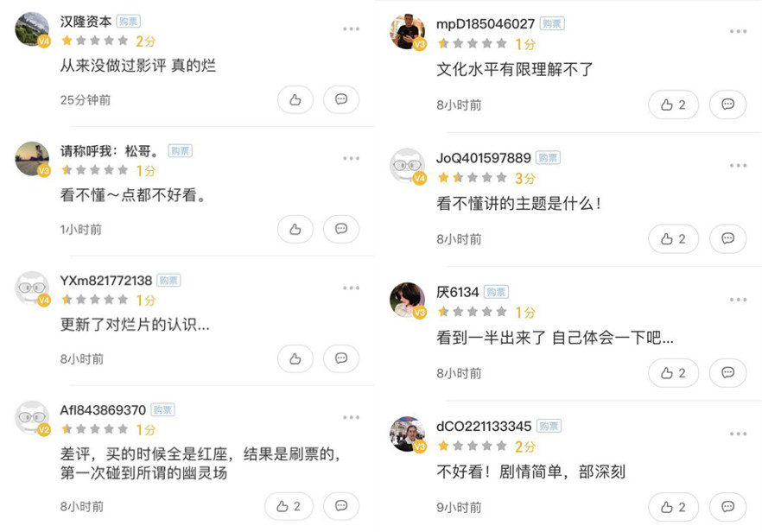
Task: Open the profile name 厌6134
Action: pyautogui.click(x=458, y=292)
